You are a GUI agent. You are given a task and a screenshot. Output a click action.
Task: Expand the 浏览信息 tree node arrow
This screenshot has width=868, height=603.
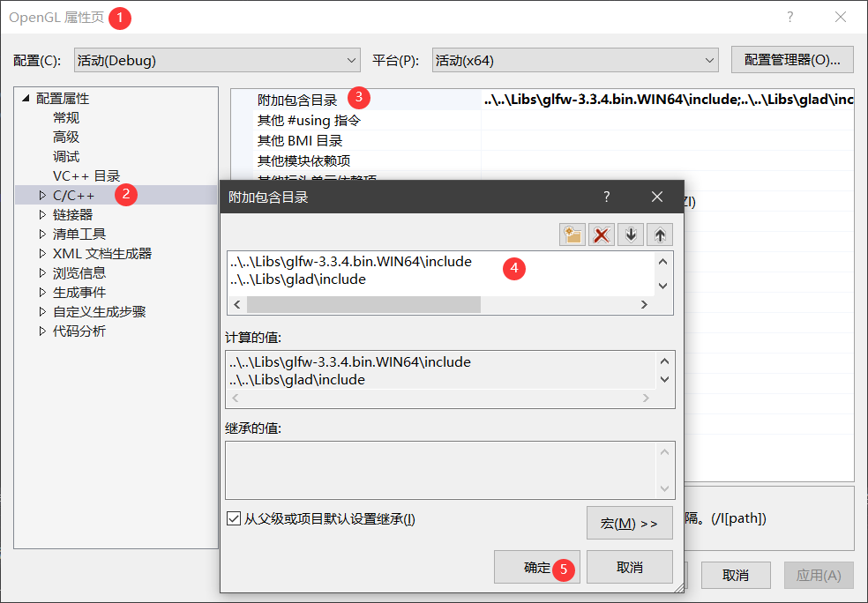point(42,272)
